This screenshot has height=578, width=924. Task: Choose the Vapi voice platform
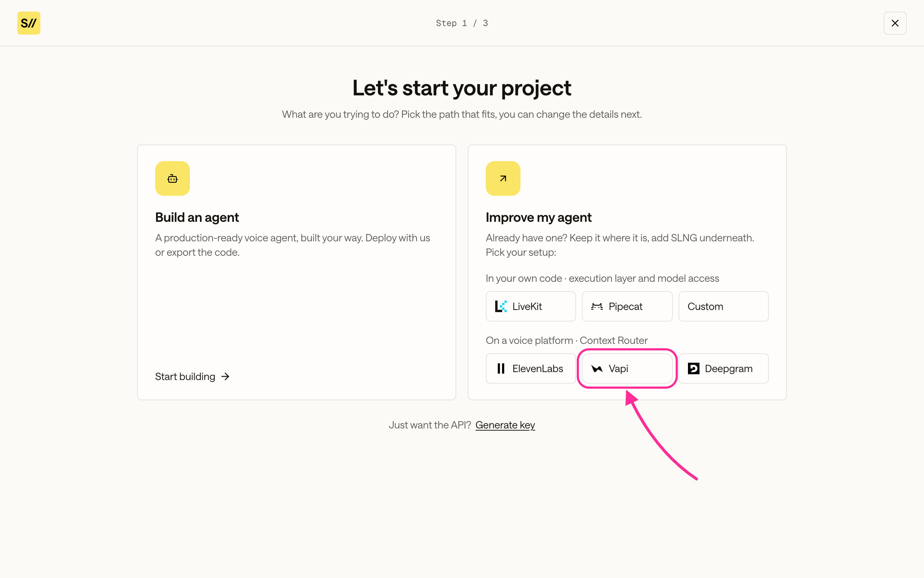tap(627, 368)
